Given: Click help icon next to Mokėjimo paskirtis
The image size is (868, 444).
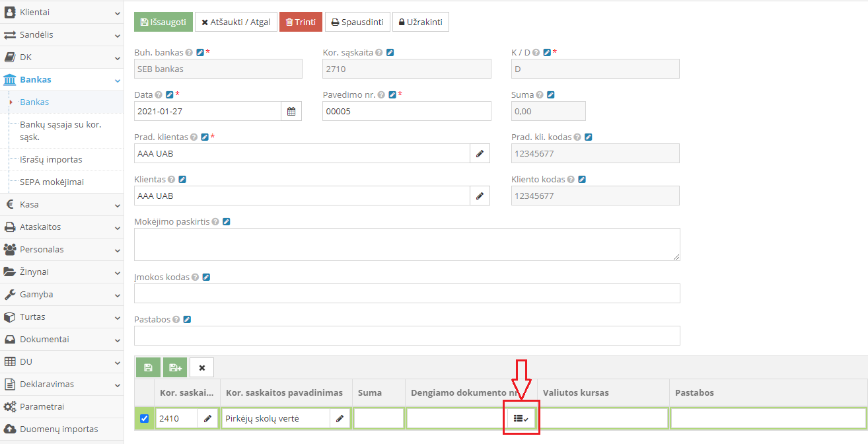Looking at the screenshot, I should (215, 222).
